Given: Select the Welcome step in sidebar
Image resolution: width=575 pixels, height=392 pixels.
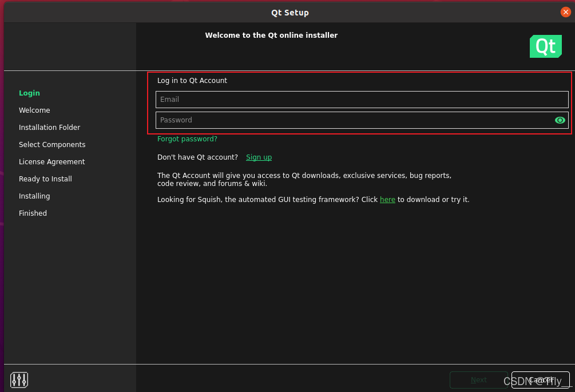Looking at the screenshot, I should (34, 110).
